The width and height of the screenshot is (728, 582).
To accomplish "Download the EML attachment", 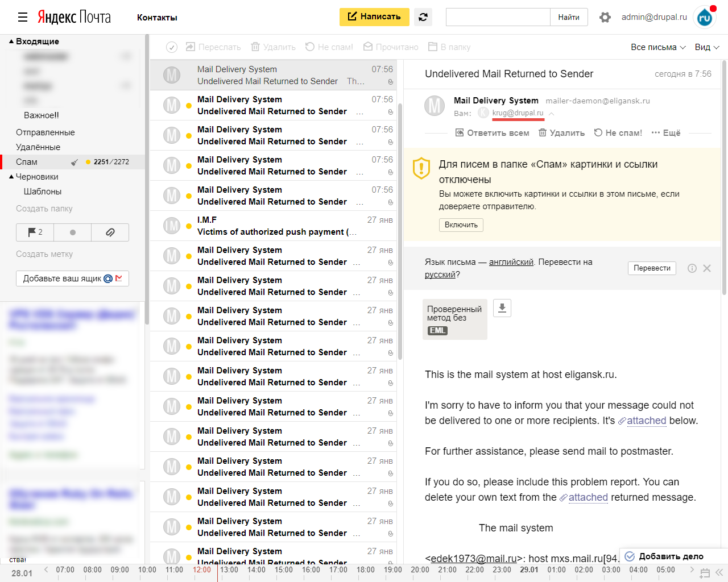I will 502,308.
